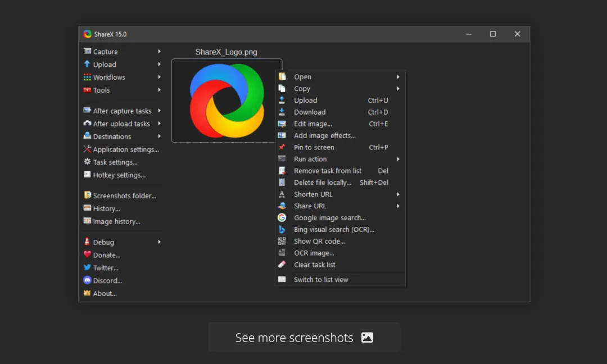The image size is (607, 364).
Task: Click the red Tools toolbox icon
Action: pos(87,90)
